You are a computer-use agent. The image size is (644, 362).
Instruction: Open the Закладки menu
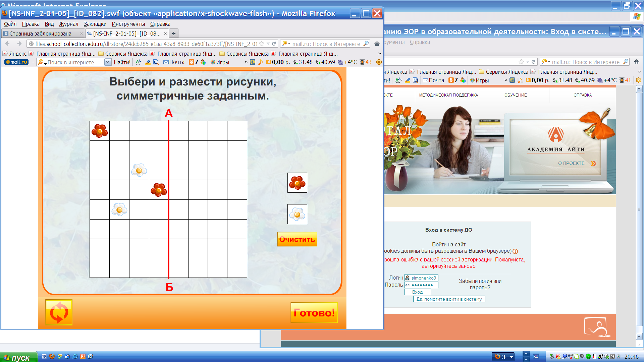point(95,24)
